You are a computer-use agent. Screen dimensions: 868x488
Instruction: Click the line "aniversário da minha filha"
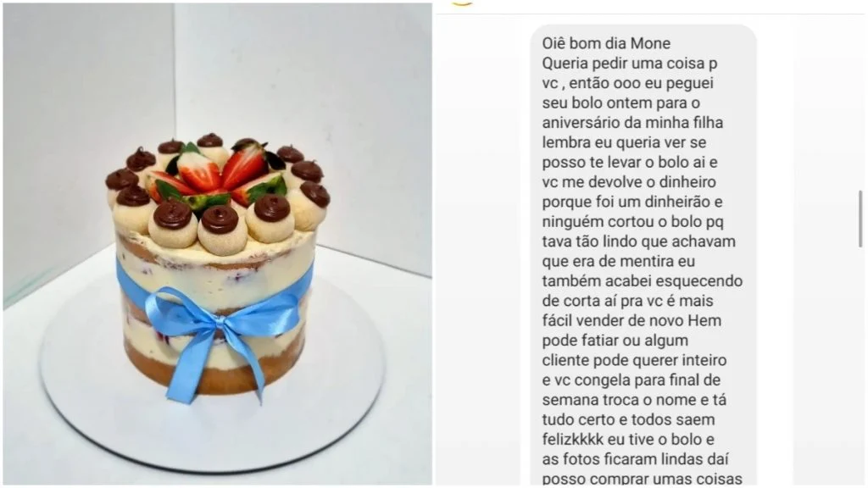coord(632,122)
